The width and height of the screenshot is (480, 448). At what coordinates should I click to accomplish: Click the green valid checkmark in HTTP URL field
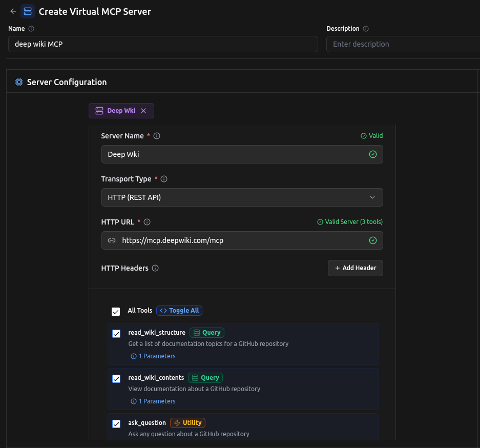(373, 240)
